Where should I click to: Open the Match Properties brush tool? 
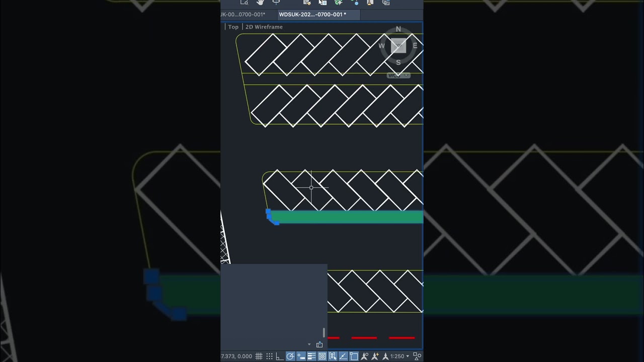[x=307, y=3]
